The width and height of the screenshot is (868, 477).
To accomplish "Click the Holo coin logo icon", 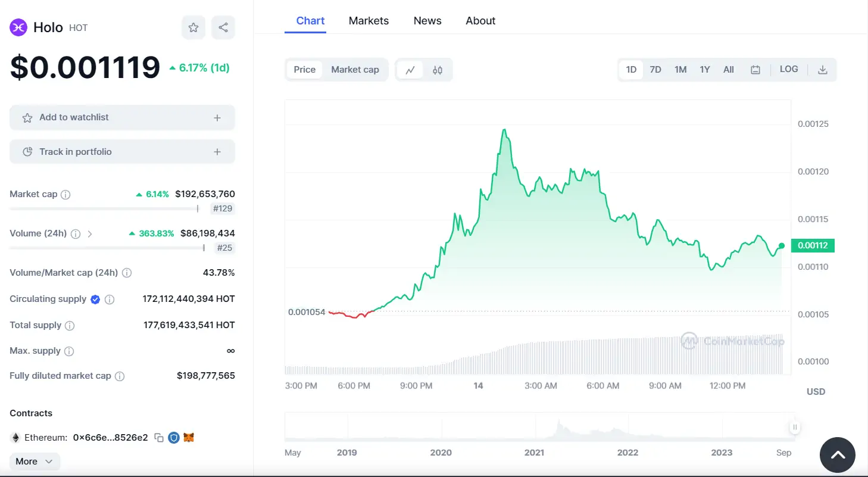I will click(18, 27).
